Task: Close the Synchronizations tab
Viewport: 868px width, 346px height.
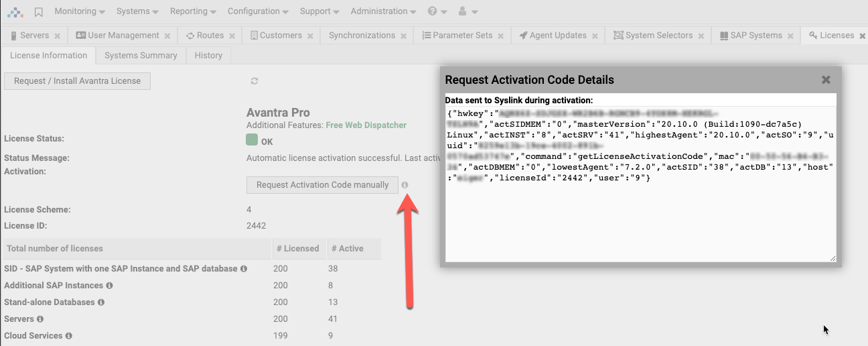Action: pyautogui.click(x=403, y=36)
